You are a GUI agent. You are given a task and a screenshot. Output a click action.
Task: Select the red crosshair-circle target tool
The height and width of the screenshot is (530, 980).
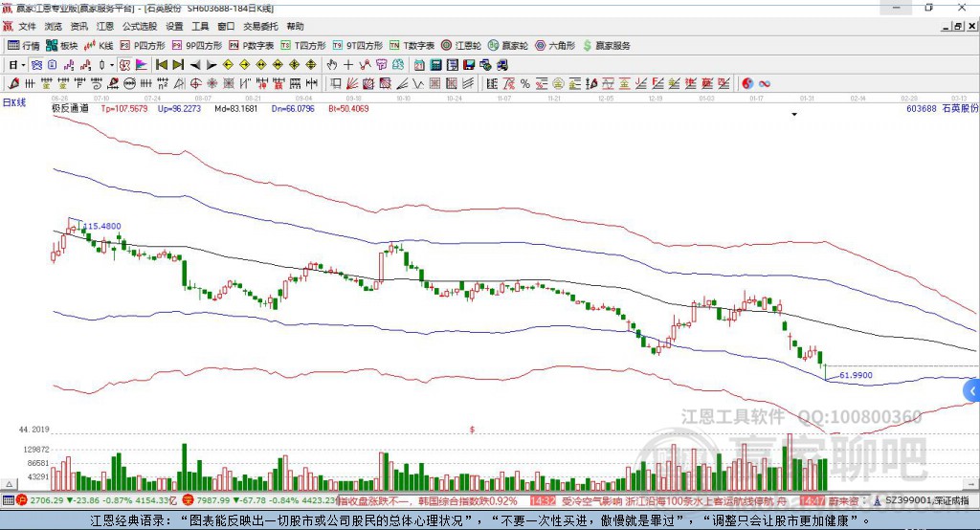coord(195,83)
